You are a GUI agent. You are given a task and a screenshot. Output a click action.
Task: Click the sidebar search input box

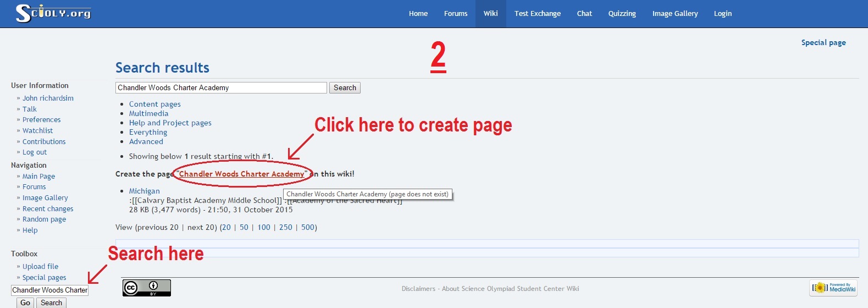(x=49, y=290)
